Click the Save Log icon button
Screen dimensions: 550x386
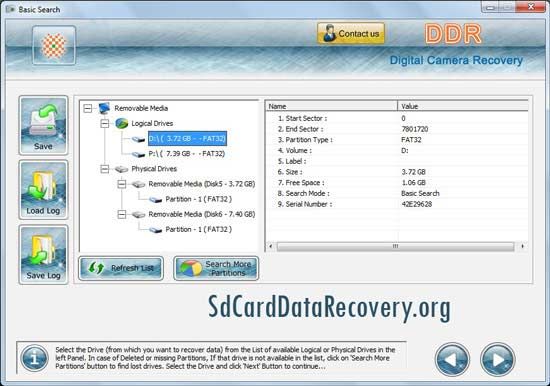43,254
